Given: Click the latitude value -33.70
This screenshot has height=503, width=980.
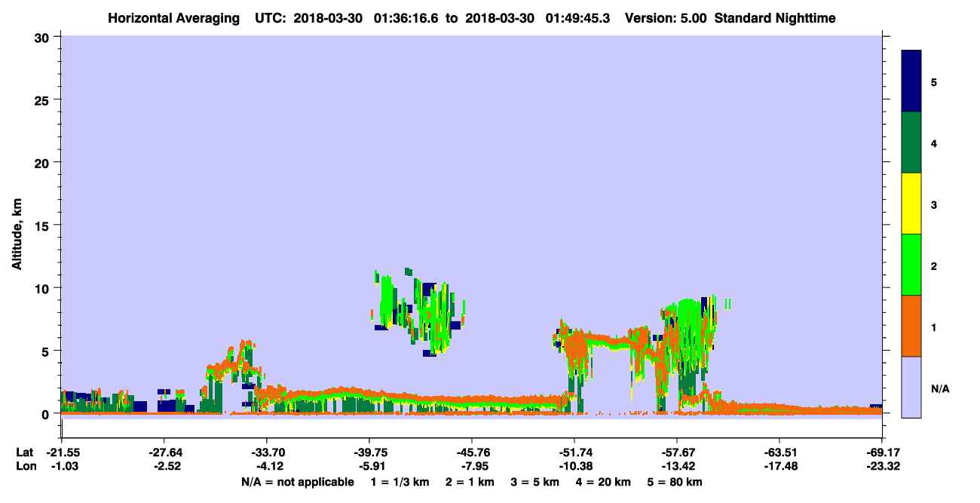Looking at the screenshot, I should [267, 452].
